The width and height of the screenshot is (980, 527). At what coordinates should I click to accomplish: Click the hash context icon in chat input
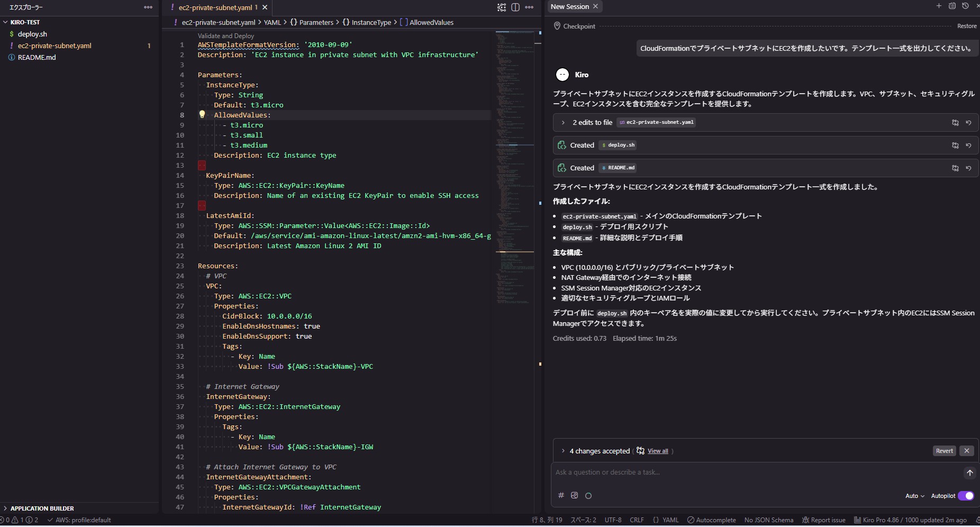click(x=561, y=495)
